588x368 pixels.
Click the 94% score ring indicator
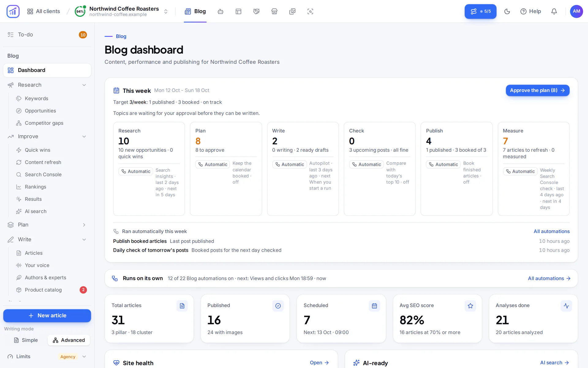[x=80, y=11]
